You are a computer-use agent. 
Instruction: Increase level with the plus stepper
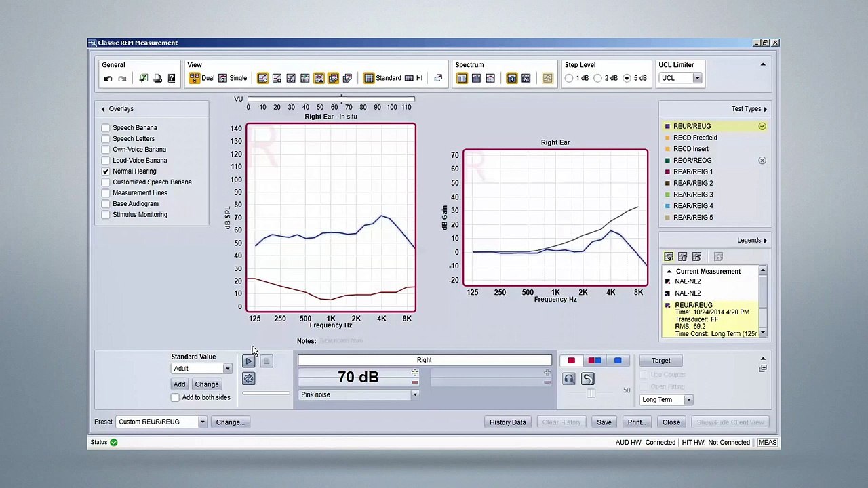click(x=414, y=373)
